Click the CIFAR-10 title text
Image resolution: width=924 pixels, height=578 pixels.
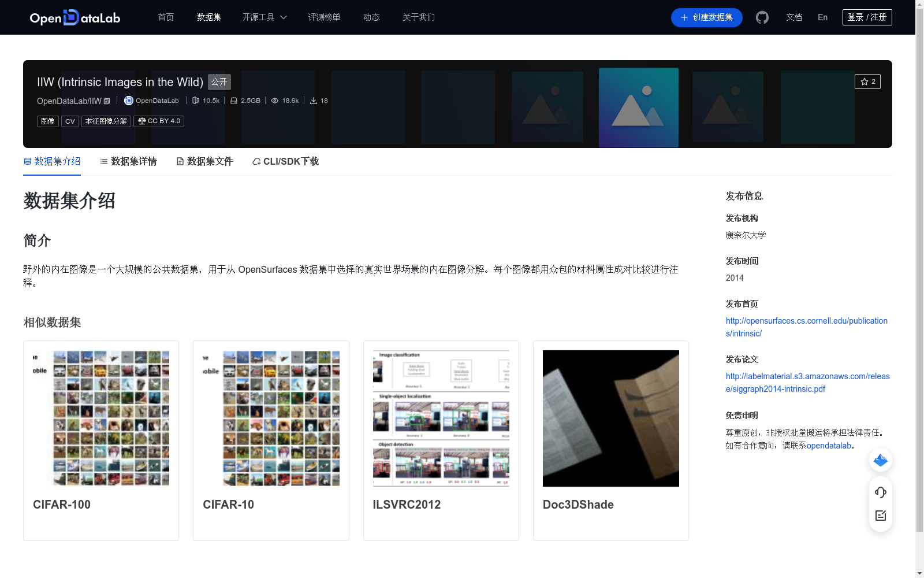pos(228,505)
